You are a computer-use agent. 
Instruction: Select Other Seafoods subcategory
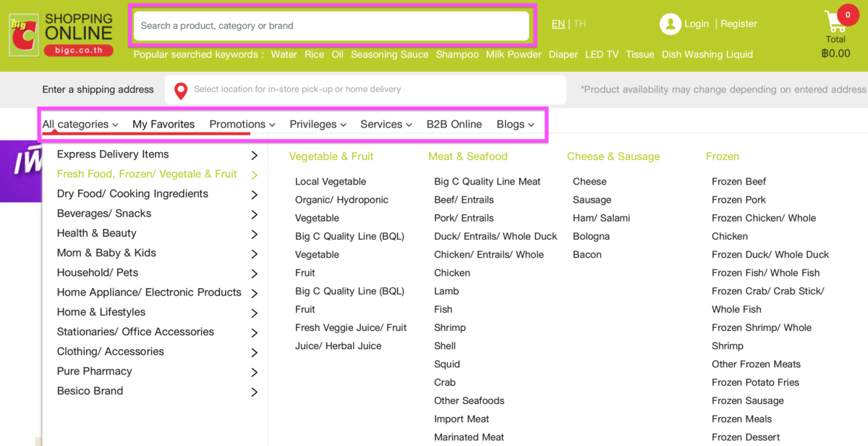point(469,400)
